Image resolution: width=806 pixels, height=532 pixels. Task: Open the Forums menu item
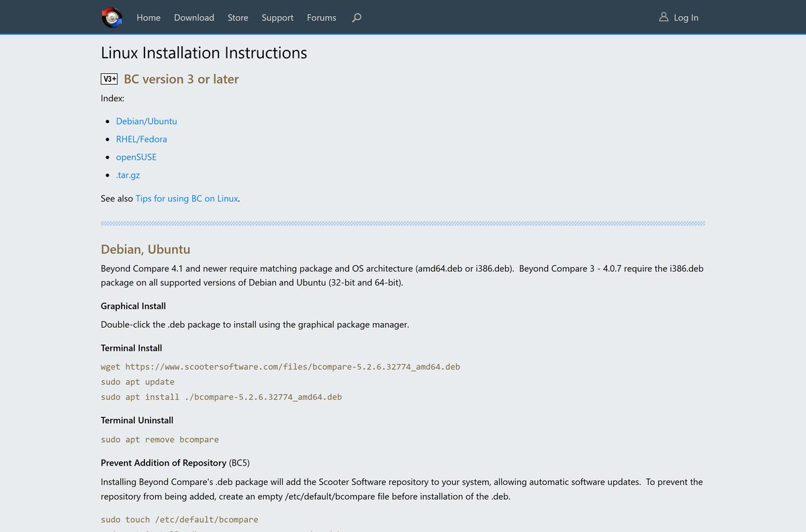pos(322,17)
